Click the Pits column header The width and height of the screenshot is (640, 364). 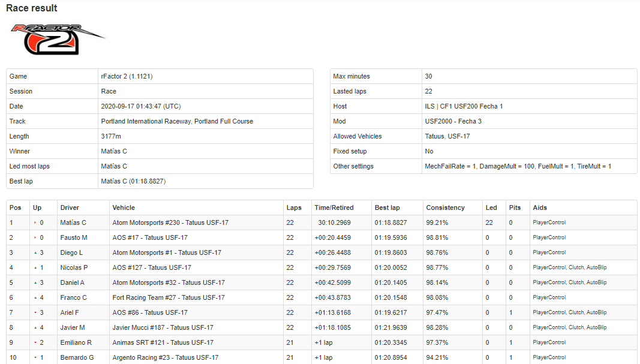(x=515, y=207)
